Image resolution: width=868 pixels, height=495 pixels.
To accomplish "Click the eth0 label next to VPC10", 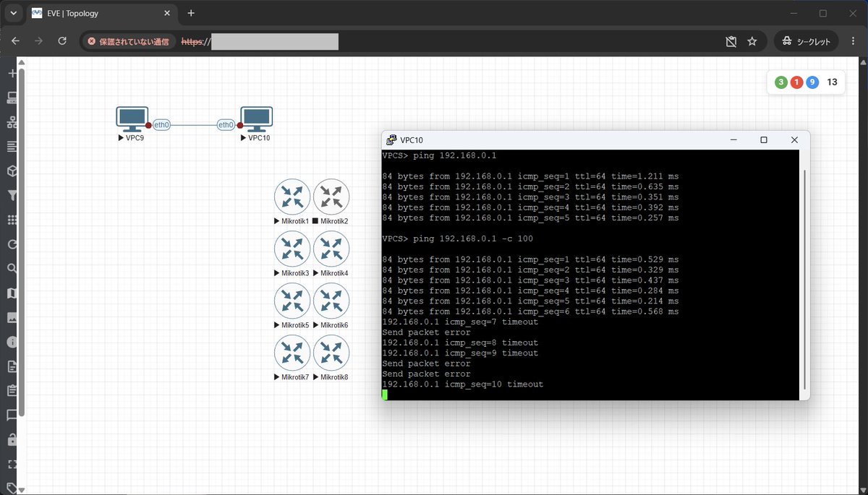I will (226, 125).
